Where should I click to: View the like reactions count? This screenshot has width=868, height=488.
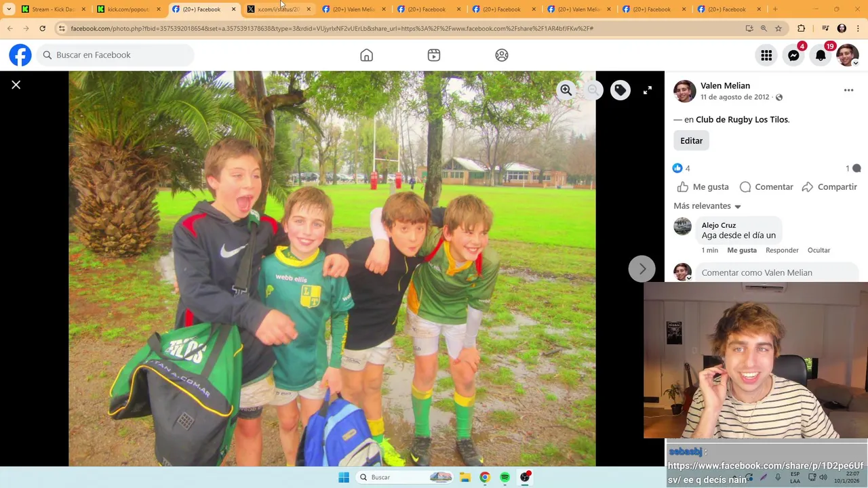coord(681,168)
